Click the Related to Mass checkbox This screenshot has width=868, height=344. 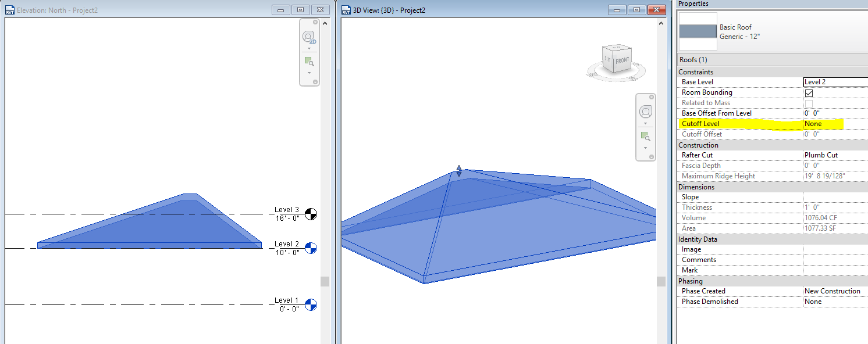coord(809,102)
